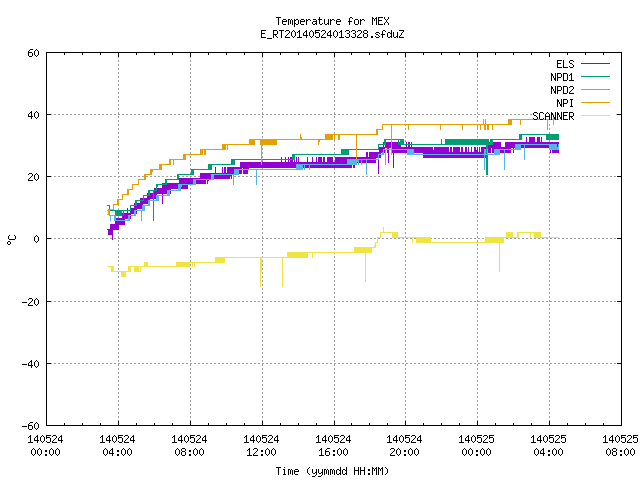
Task: Click the green NPD1 legend line sample
Action: point(595,77)
